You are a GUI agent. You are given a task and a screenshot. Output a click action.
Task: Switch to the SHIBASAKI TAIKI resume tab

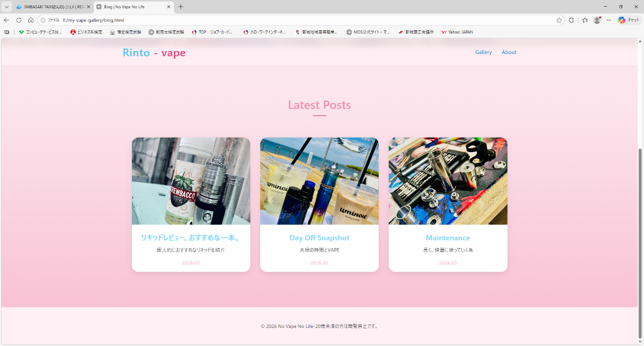click(52, 7)
